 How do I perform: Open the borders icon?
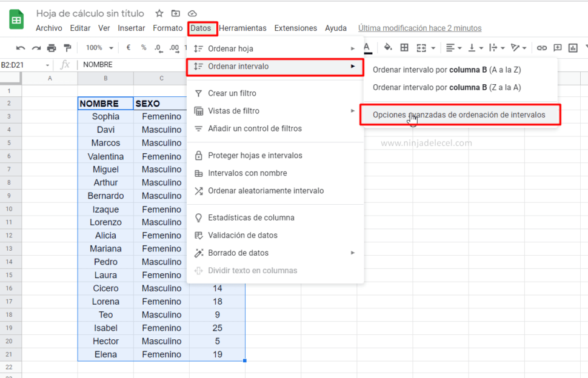pos(404,47)
